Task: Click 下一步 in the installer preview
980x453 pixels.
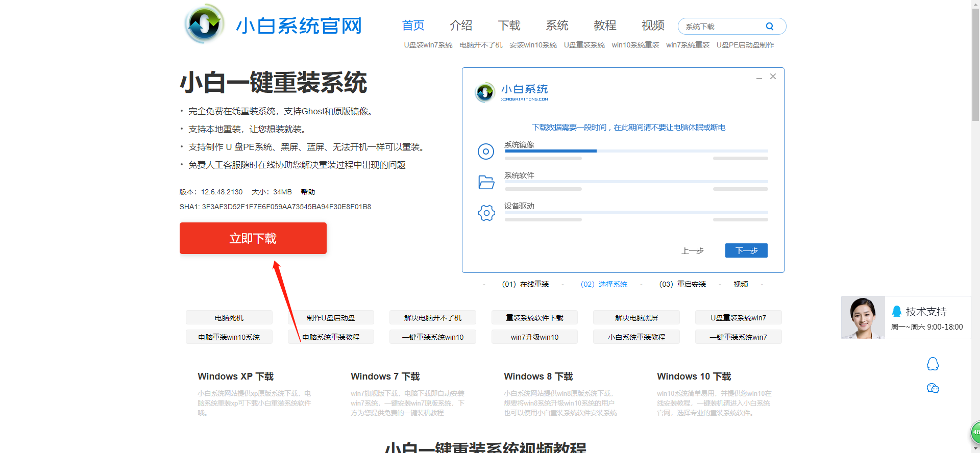Action: [x=746, y=250]
